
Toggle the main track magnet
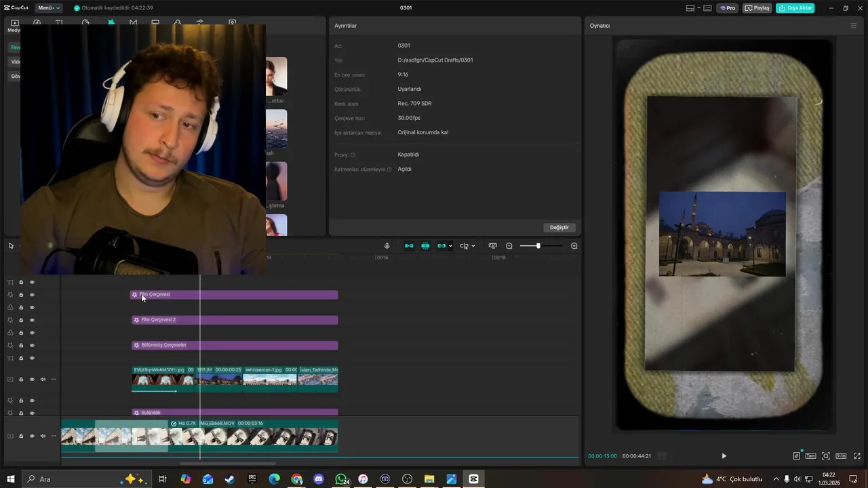click(x=409, y=246)
